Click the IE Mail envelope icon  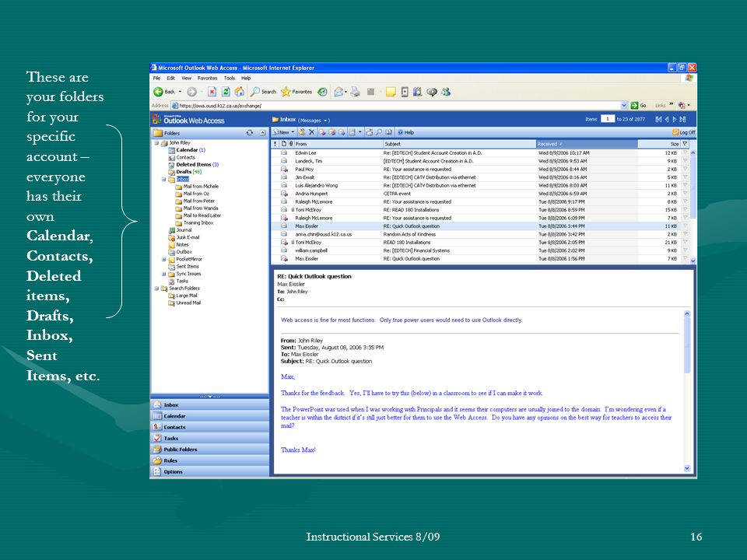(x=338, y=92)
